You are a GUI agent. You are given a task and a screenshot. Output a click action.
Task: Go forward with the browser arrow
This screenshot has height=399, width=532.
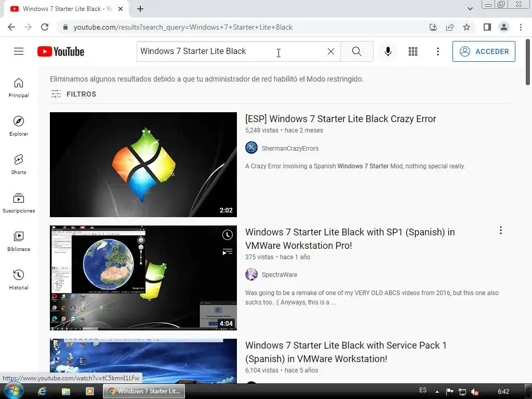[x=28, y=27]
